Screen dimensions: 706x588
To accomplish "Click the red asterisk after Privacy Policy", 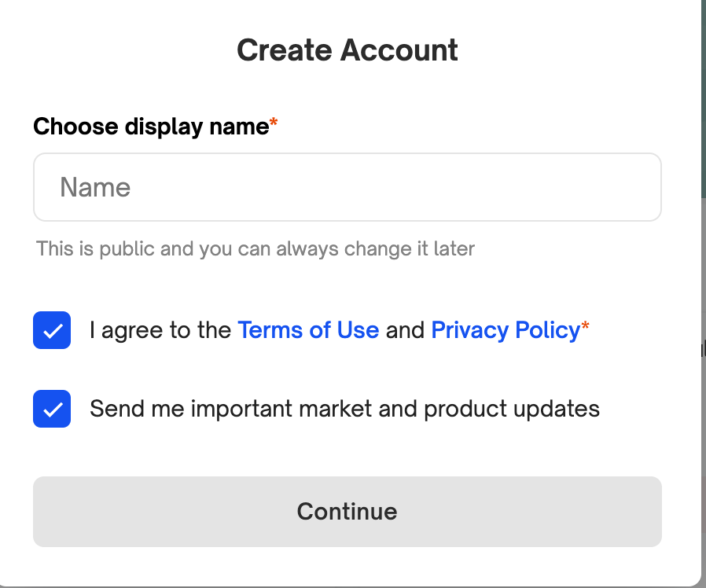I will (x=585, y=329).
